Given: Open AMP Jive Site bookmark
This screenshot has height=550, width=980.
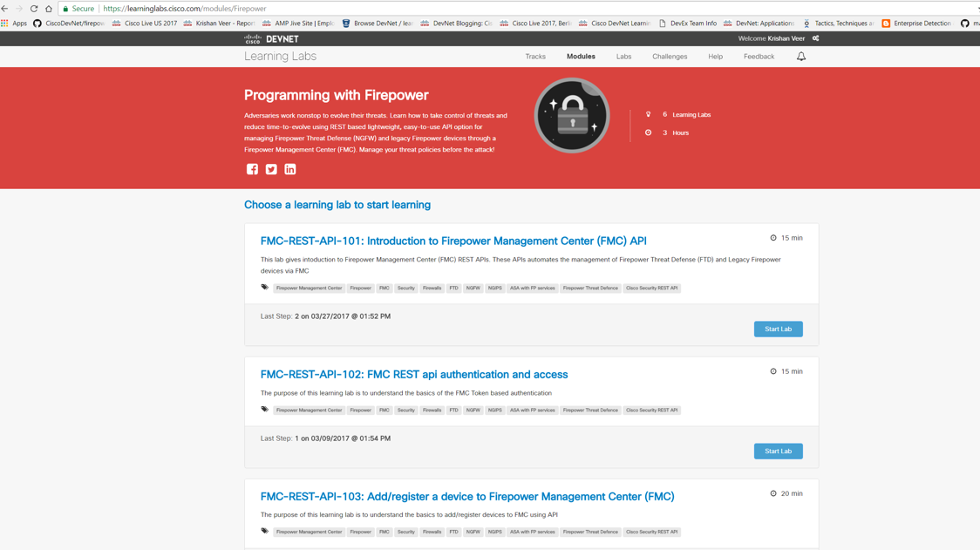Looking at the screenshot, I should pos(298,24).
